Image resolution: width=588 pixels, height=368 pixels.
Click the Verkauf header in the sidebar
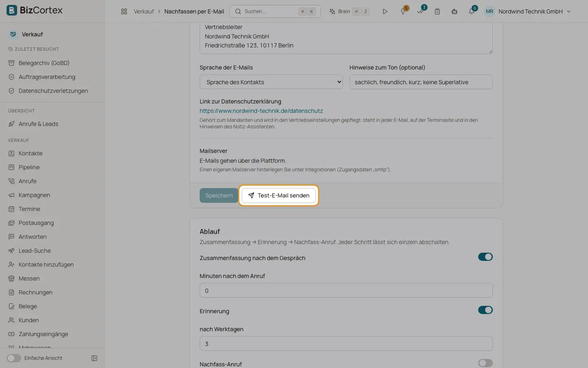(32, 34)
